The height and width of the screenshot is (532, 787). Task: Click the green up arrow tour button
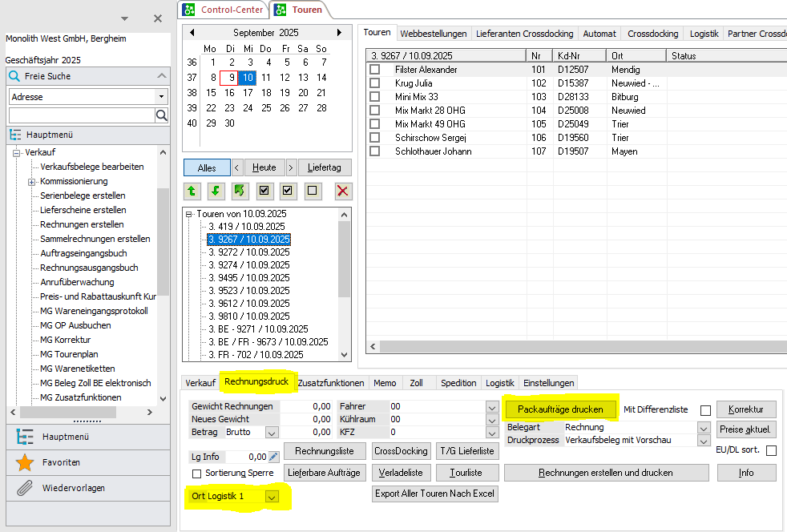(192, 191)
